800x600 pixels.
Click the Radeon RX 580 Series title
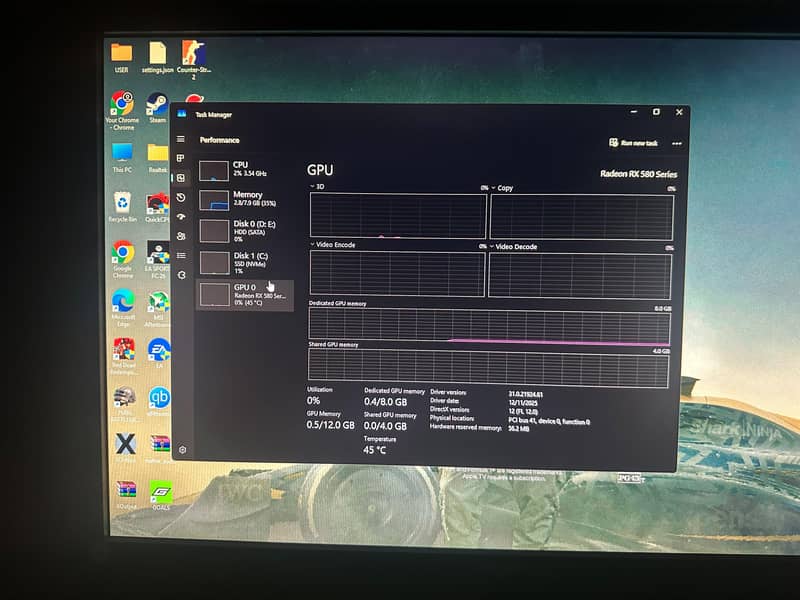(x=638, y=174)
